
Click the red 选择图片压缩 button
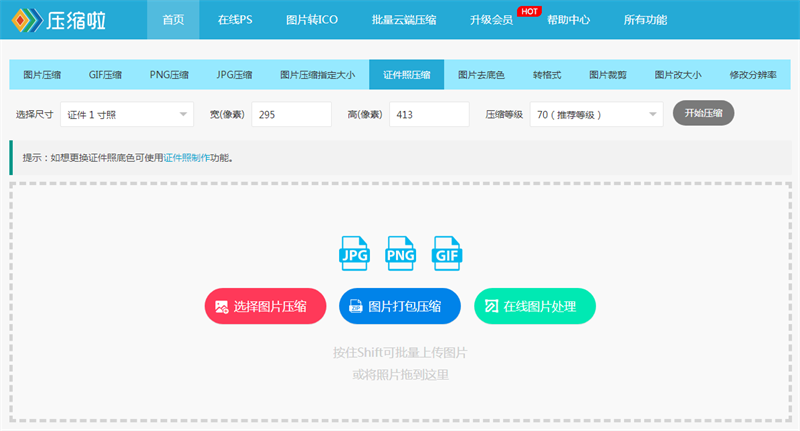(265, 306)
